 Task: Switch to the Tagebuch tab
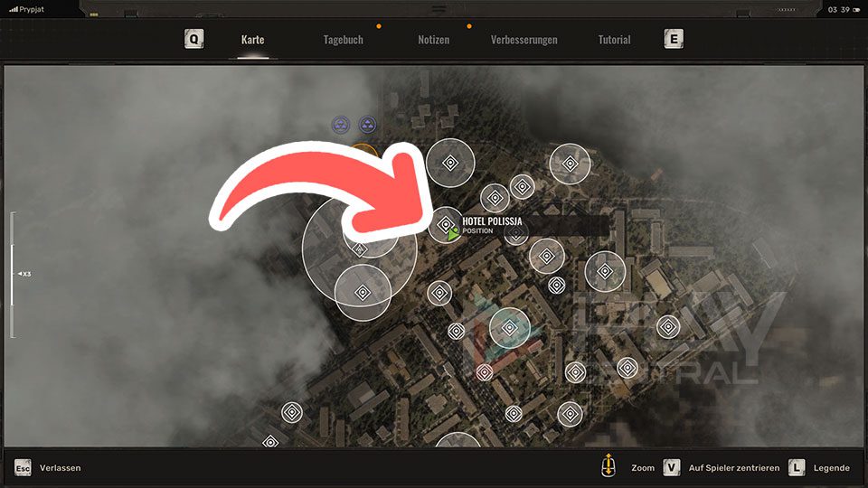click(x=344, y=40)
